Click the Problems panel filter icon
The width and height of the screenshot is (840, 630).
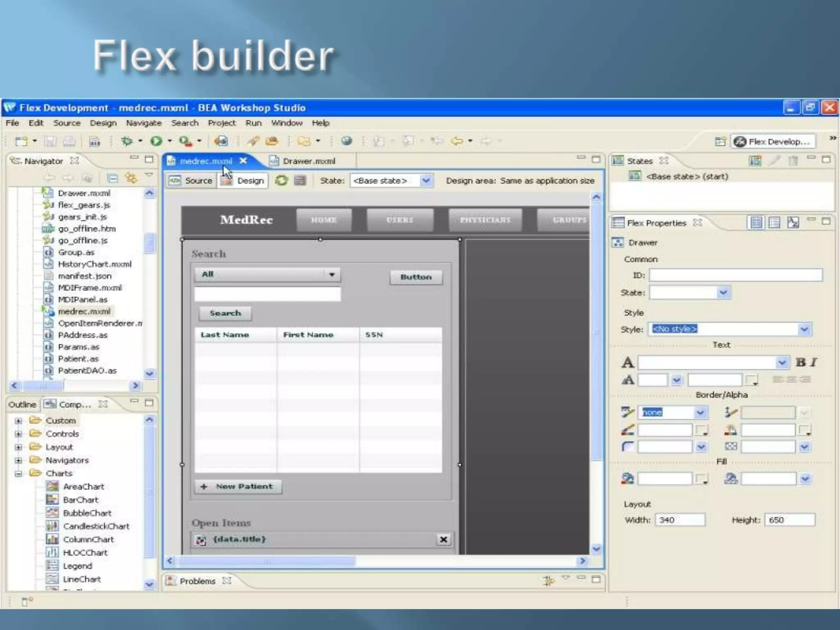[x=548, y=581]
